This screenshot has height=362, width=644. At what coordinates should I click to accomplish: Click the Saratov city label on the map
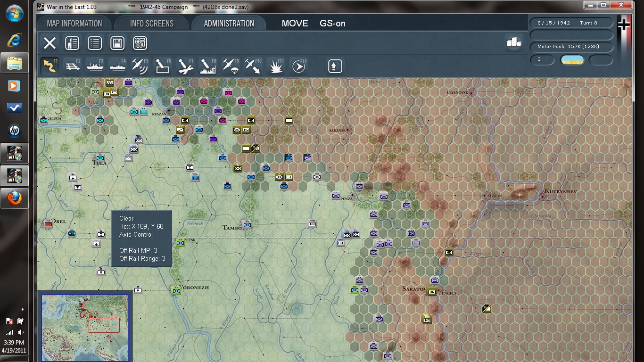(414, 288)
